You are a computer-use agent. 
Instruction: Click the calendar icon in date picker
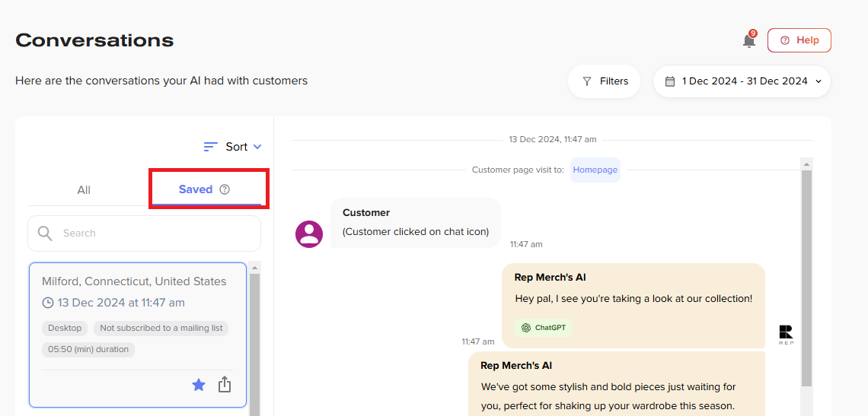670,81
